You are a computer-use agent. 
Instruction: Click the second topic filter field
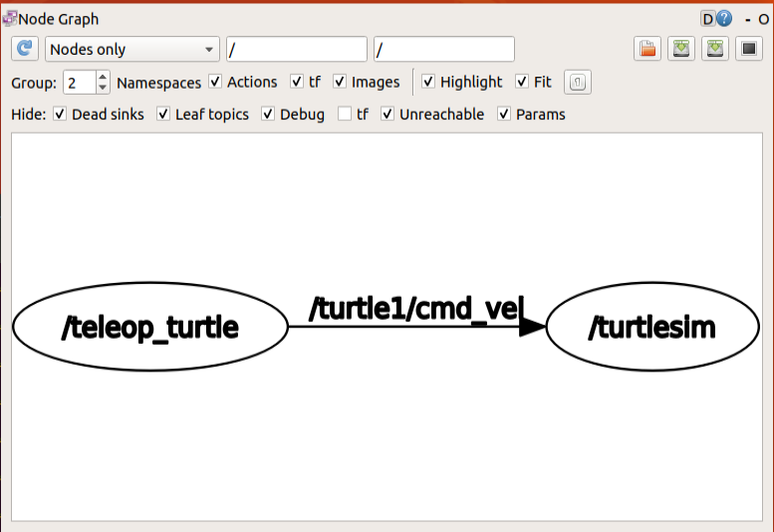click(444, 49)
